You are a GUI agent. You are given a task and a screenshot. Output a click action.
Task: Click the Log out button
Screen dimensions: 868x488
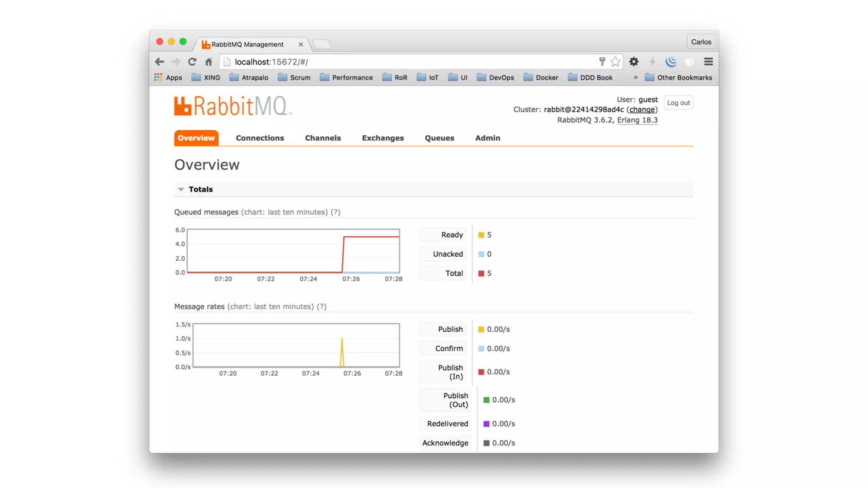pyautogui.click(x=678, y=103)
